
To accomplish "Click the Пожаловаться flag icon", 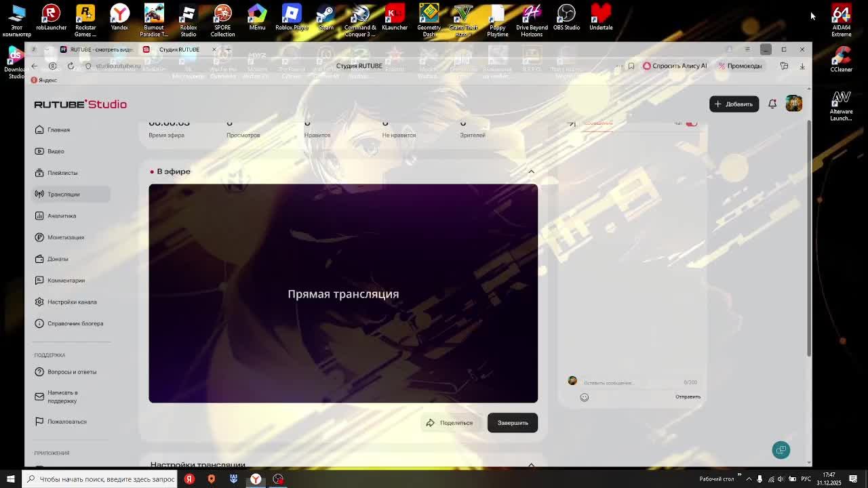I will 39,422.
